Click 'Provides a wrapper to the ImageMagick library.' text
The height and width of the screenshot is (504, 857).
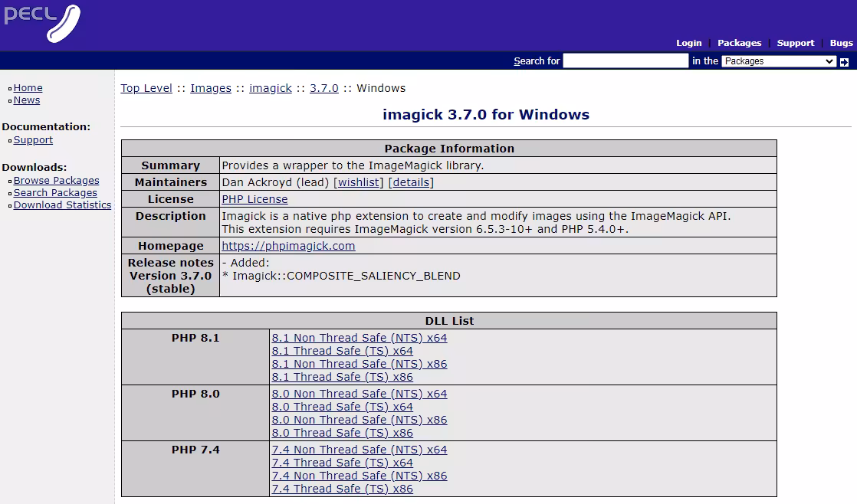click(353, 165)
